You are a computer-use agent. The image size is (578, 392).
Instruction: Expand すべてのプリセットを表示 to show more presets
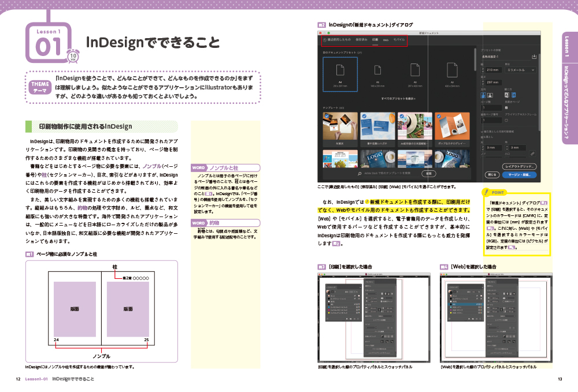click(399, 98)
